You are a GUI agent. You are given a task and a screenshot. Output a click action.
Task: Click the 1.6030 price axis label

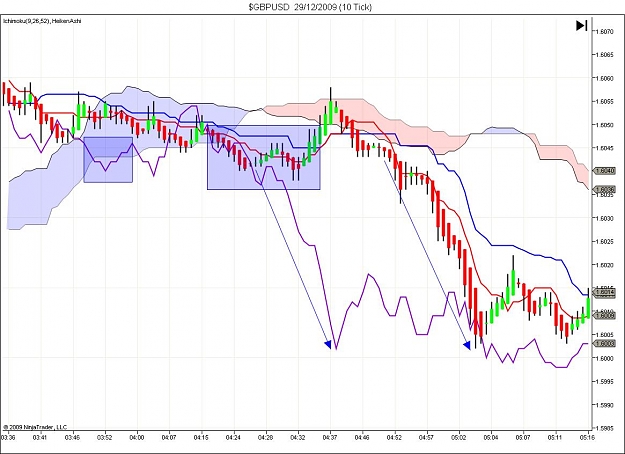(x=605, y=218)
